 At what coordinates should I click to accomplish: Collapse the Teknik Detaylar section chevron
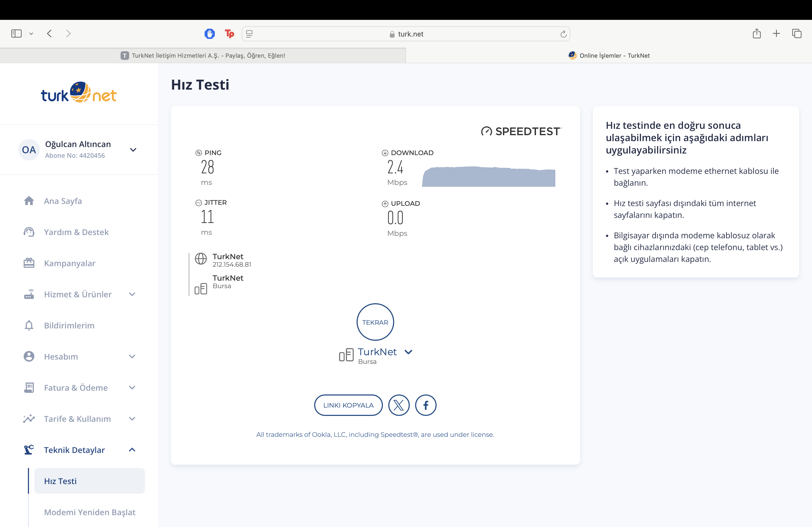[x=132, y=450]
